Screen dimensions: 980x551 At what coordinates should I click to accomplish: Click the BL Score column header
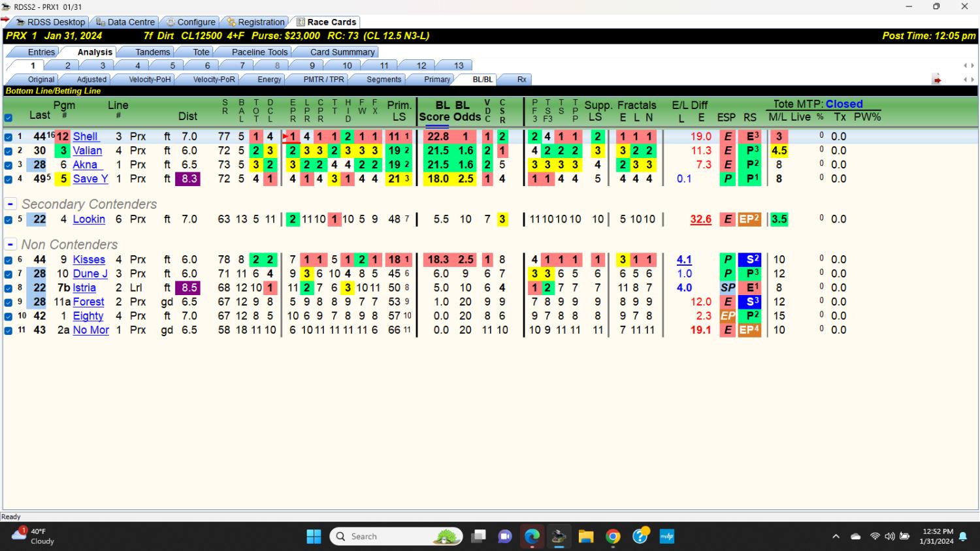pyautogui.click(x=434, y=111)
